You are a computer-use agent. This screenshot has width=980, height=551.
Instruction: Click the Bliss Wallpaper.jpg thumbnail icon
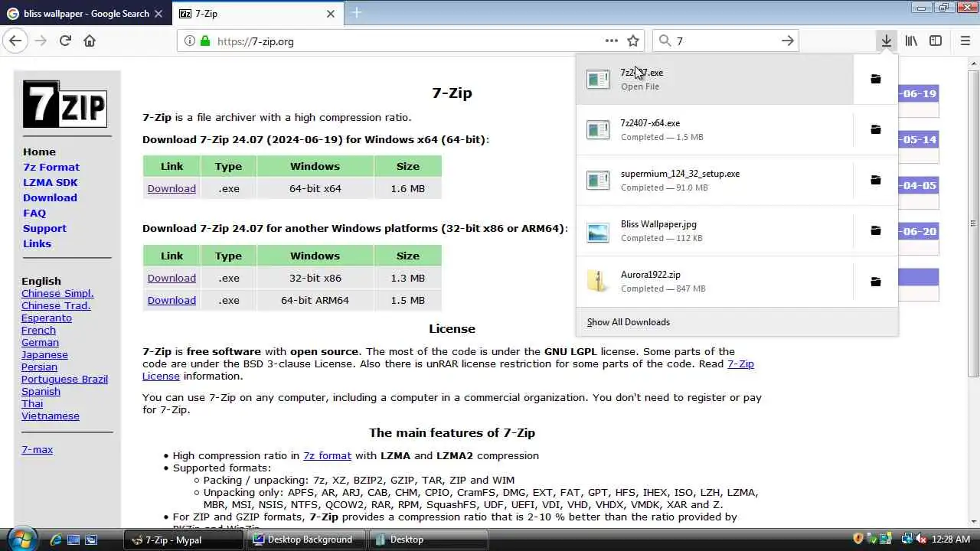[x=598, y=231]
